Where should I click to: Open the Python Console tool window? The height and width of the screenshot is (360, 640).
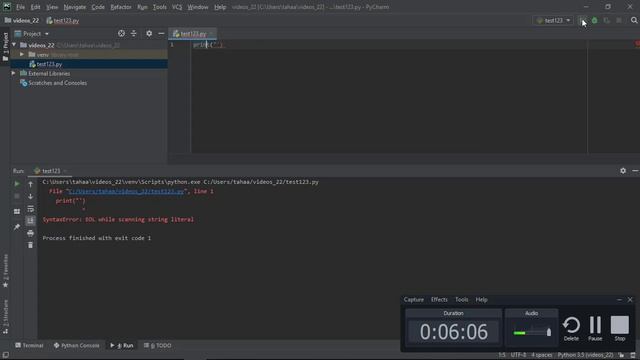[76, 345]
